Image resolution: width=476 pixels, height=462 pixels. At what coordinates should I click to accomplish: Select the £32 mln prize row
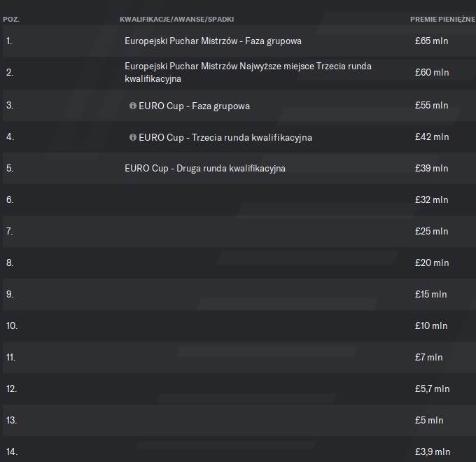click(x=431, y=200)
